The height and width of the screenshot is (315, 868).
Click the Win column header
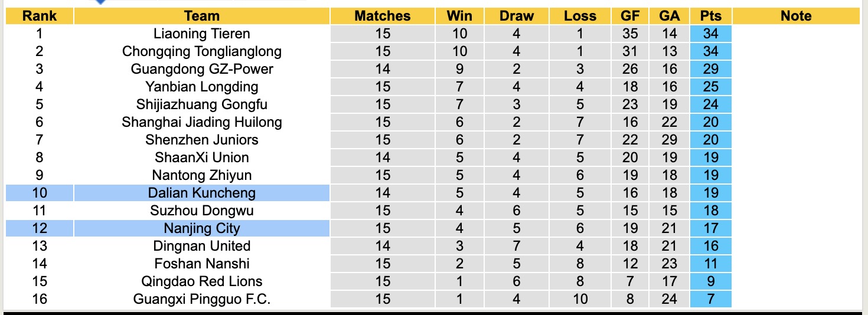[459, 16]
